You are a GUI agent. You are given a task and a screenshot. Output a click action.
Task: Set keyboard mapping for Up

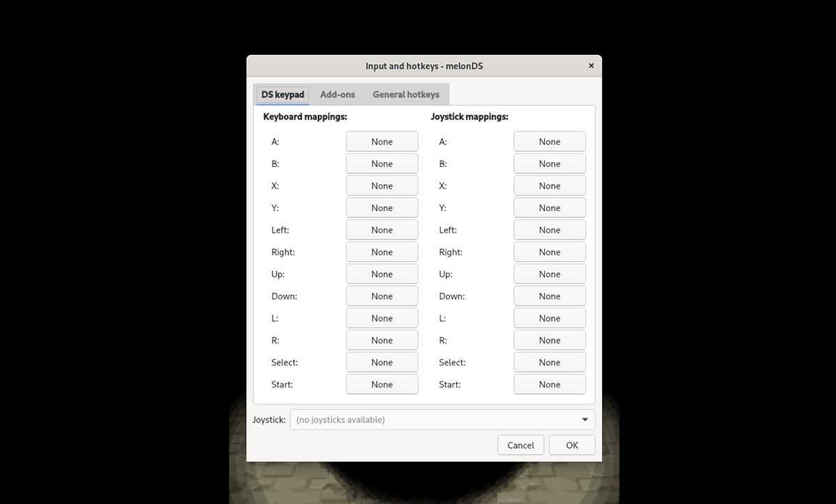pyautogui.click(x=382, y=274)
